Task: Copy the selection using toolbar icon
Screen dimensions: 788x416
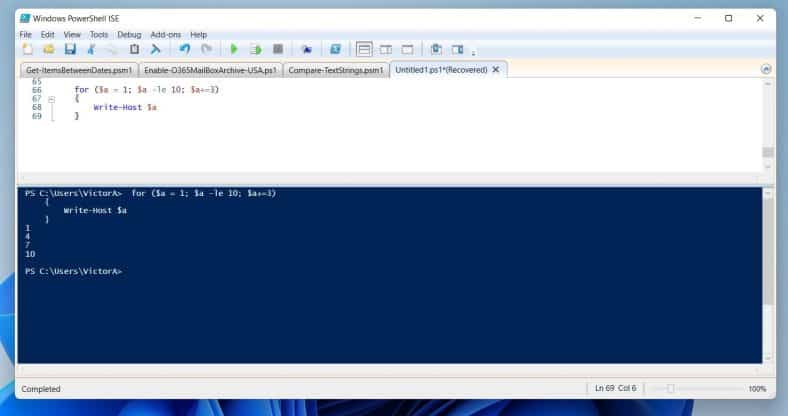Action: pos(112,49)
